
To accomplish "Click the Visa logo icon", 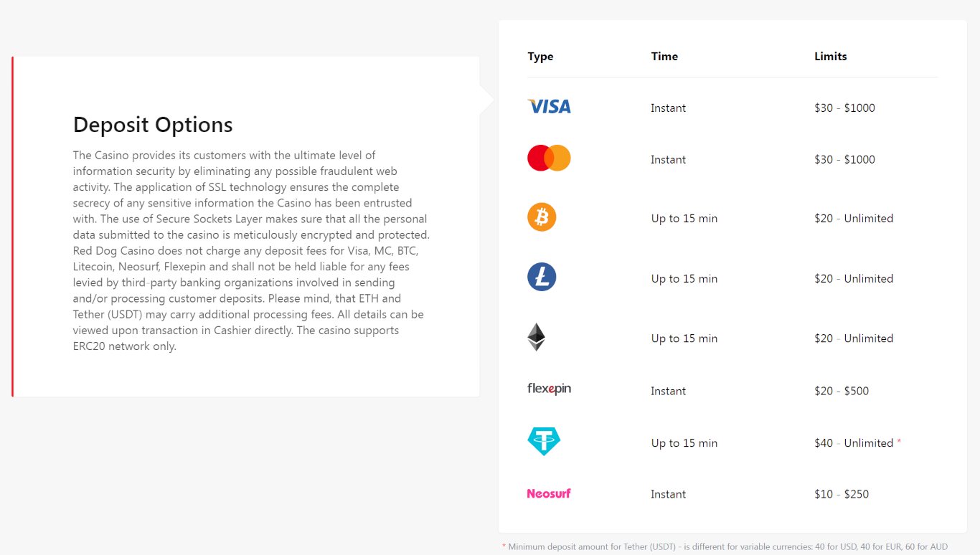I will coord(549,107).
